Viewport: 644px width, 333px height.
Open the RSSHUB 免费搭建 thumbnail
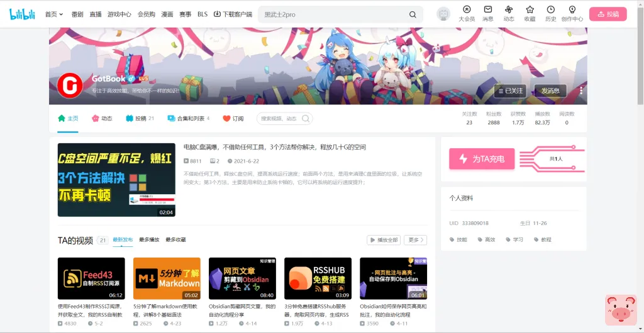318,278
